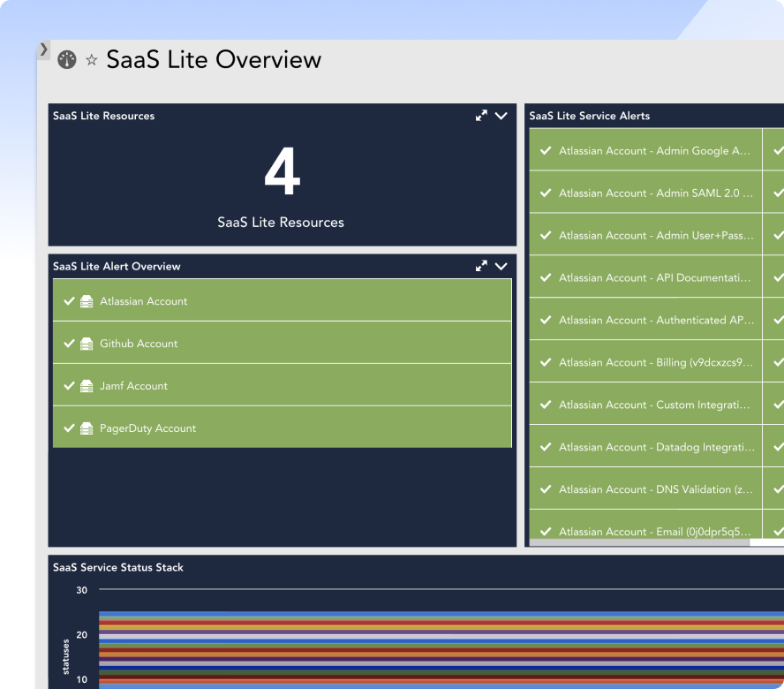Screen dimensions: 784x689
Task: Star the SaaS Lite Overview dashboard
Action: [92, 60]
